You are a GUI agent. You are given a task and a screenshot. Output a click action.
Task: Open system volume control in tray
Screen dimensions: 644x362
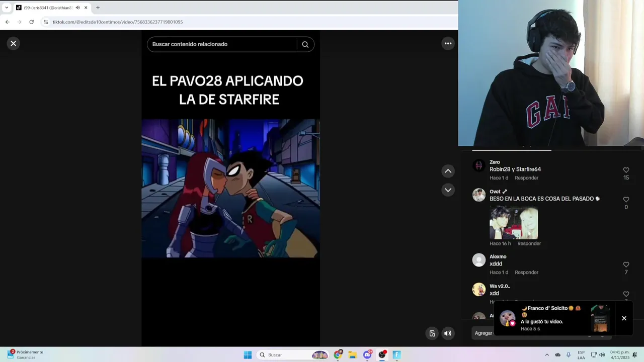tap(602, 355)
